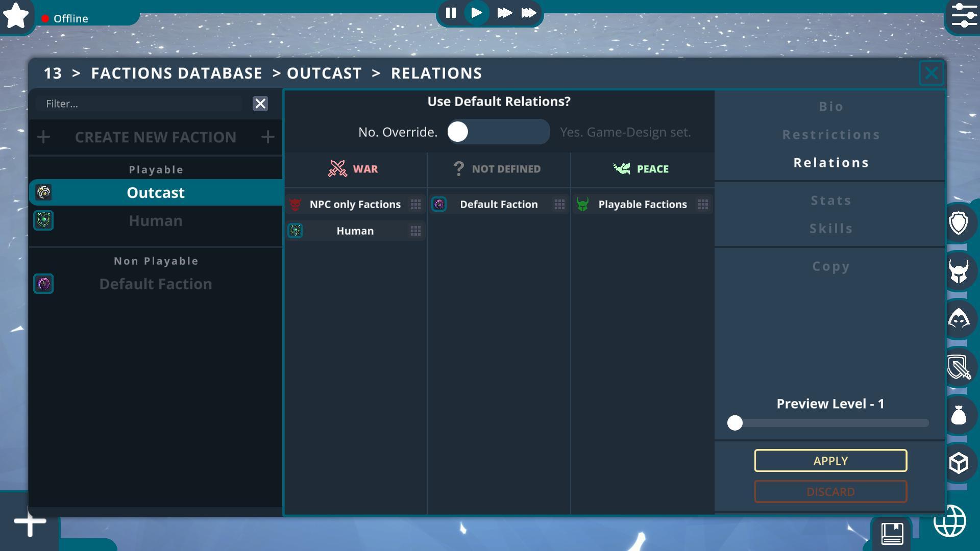Click the WAR column header

(356, 169)
